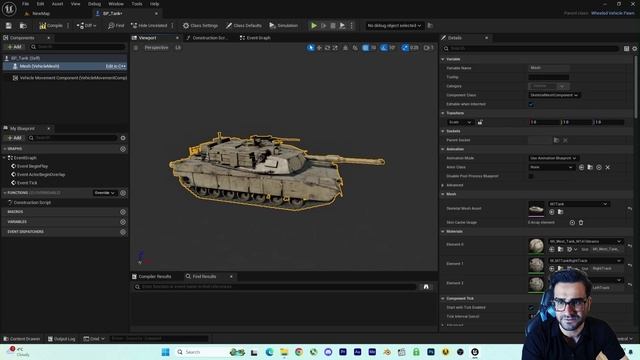Image resolution: width=640 pixels, height=360 pixels.
Task: Toggle Hide Unrelated in toolbar
Action: [x=149, y=26]
